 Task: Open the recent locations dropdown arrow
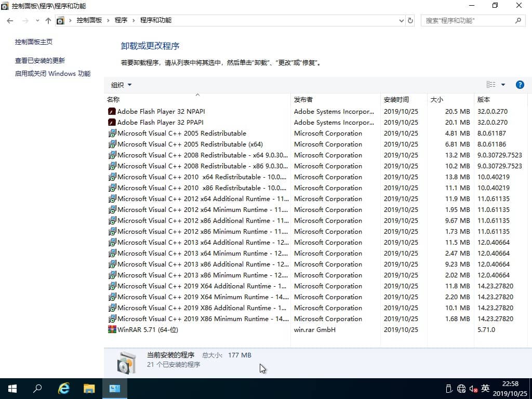[37, 21]
